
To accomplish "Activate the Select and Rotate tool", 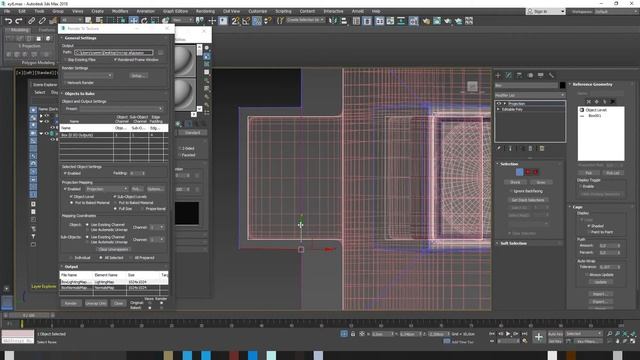I will click(144, 20).
